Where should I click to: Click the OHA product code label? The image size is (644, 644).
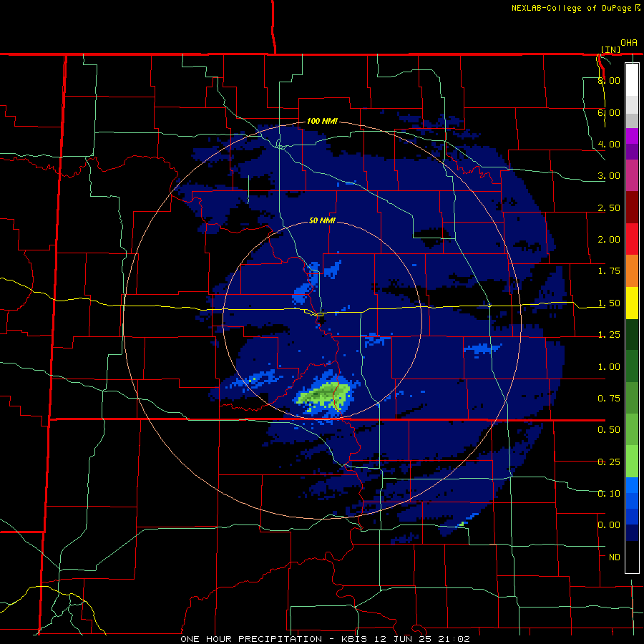tap(629, 43)
